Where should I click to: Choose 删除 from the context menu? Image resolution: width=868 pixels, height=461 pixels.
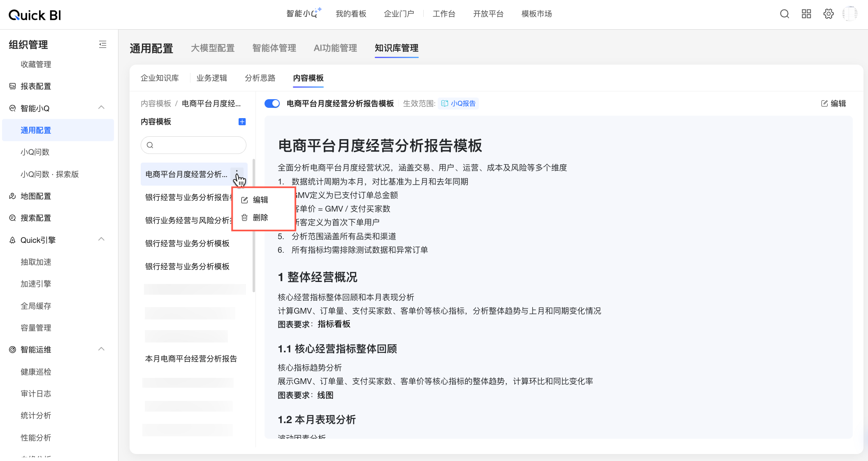[260, 218]
